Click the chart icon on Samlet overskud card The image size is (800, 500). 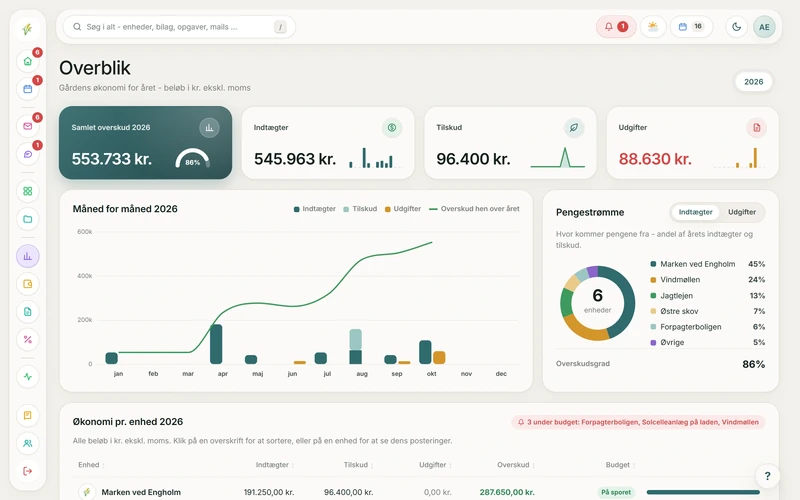[209, 128]
